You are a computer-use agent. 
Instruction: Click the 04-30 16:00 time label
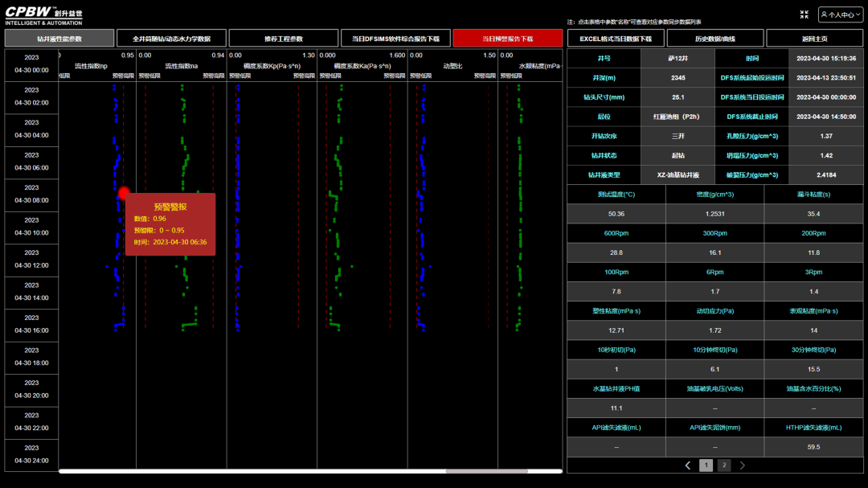31,325
